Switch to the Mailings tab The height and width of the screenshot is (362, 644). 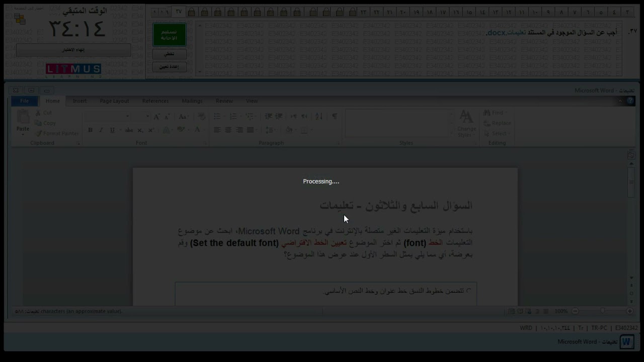point(192,101)
